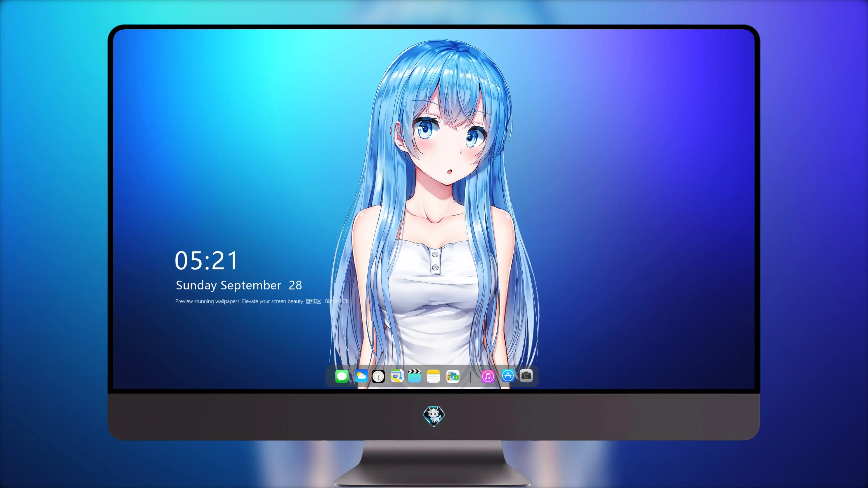This screenshot has width=868, height=488.
Task: Open the blue App Store icon
Action: pos(508,375)
